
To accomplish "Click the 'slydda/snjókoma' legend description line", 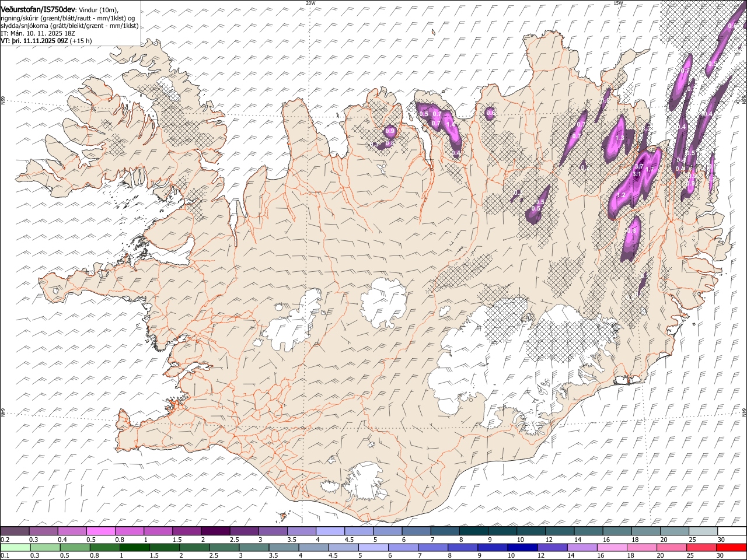I will (x=69, y=26).
